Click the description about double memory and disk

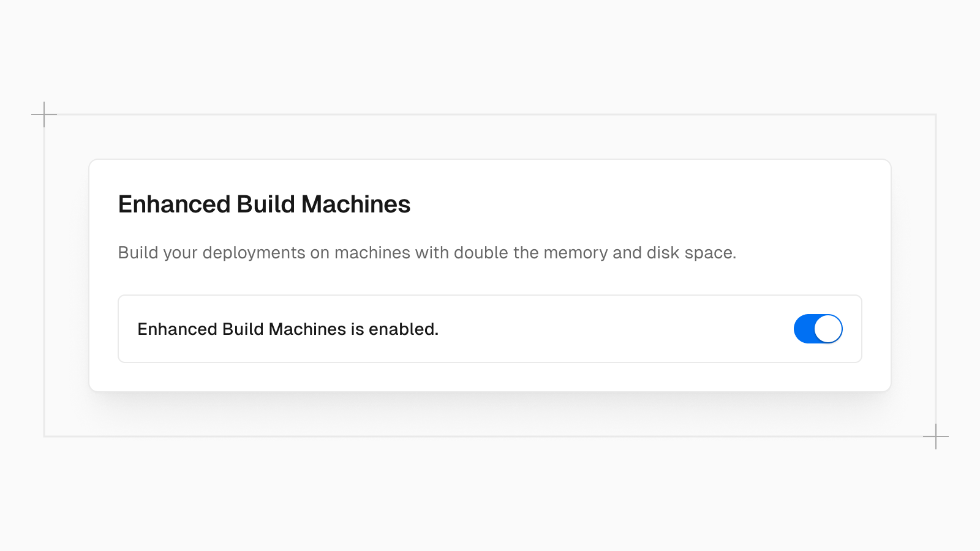pos(428,252)
